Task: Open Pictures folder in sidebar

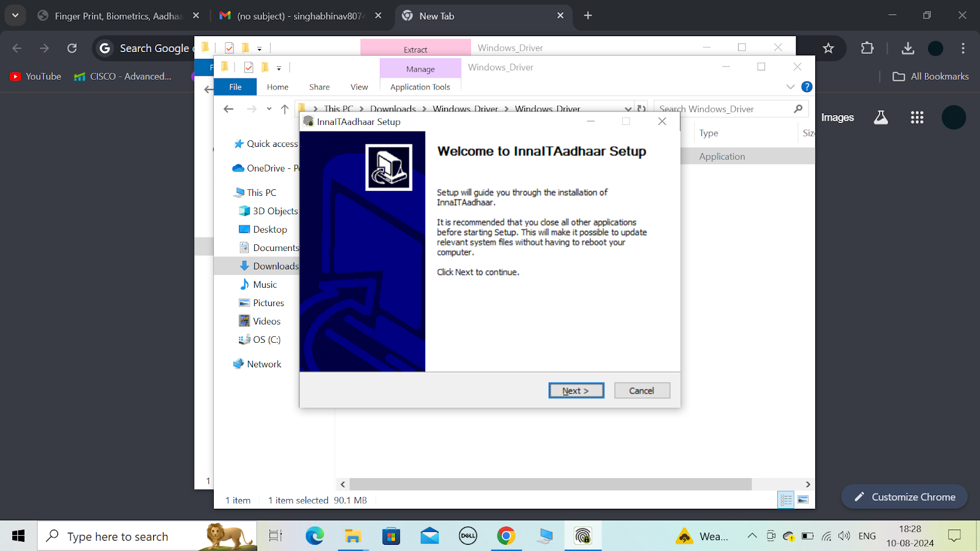Action: click(262, 303)
